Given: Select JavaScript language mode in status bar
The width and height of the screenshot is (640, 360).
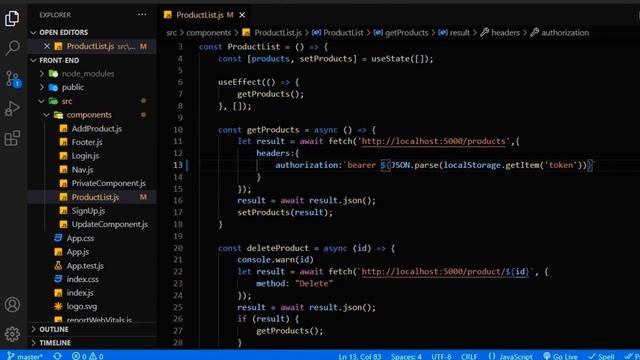Looking at the screenshot, I should click(510, 356).
